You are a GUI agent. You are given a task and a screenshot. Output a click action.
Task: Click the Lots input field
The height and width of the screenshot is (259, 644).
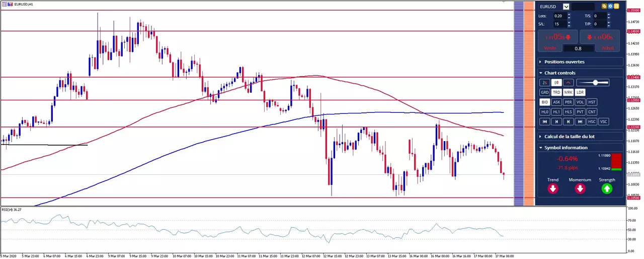coord(560,16)
